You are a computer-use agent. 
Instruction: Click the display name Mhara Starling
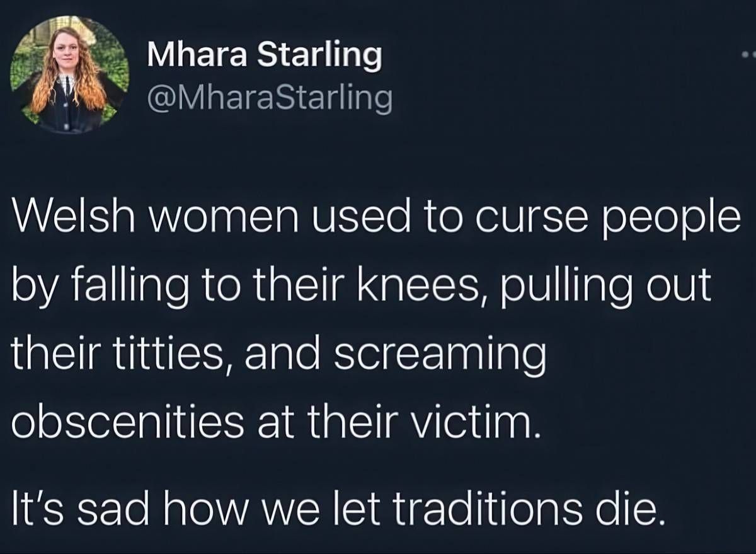tap(265, 56)
